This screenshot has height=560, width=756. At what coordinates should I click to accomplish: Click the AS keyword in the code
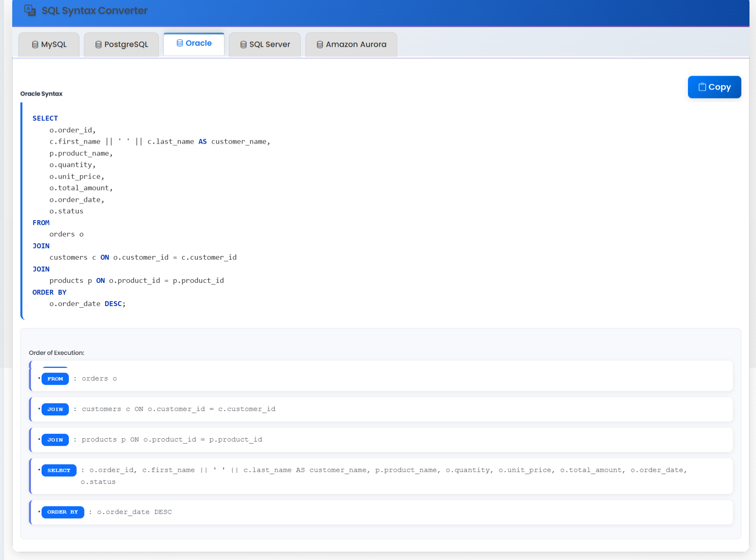click(202, 141)
